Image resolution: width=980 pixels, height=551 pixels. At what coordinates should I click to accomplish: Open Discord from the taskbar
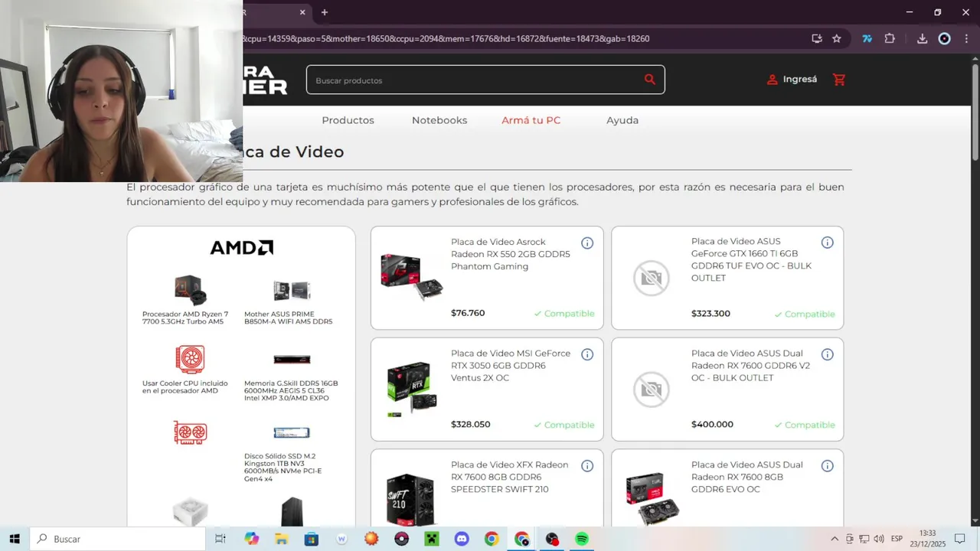(462, 539)
